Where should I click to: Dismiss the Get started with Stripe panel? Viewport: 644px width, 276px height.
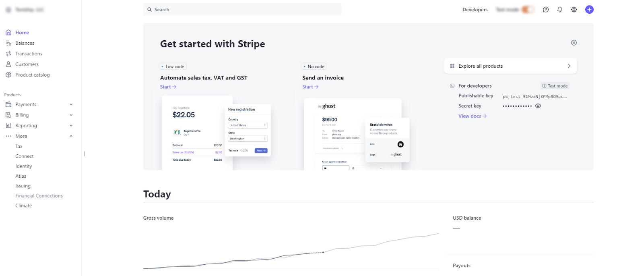click(x=574, y=43)
